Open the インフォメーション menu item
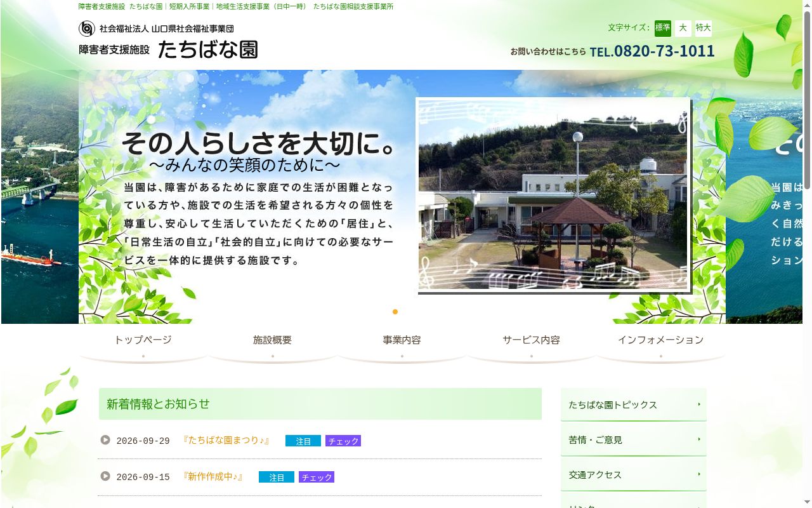This screenshot has height=508, width=812. [x=661, y=344]
